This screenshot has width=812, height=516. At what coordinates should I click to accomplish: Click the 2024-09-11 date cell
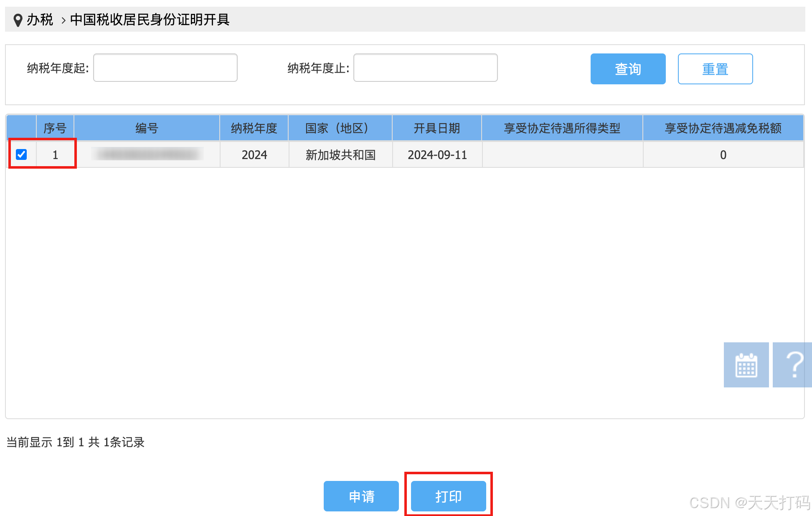[437, 155]
